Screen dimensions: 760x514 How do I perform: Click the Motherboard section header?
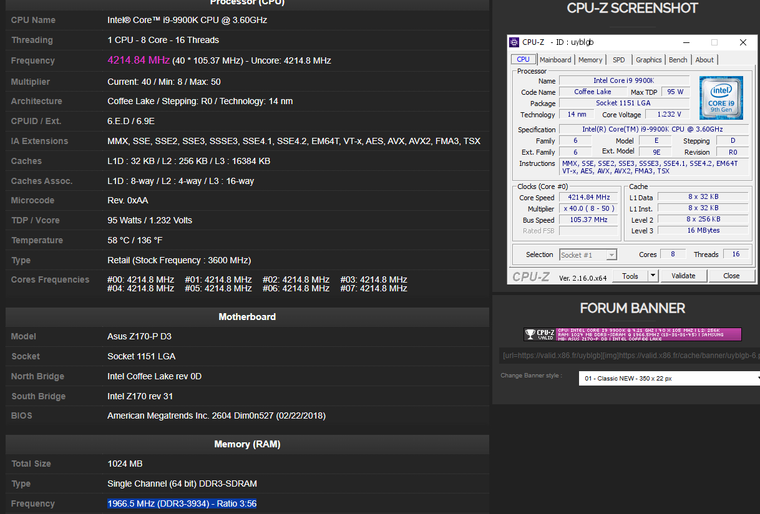(x=247, y=317)
